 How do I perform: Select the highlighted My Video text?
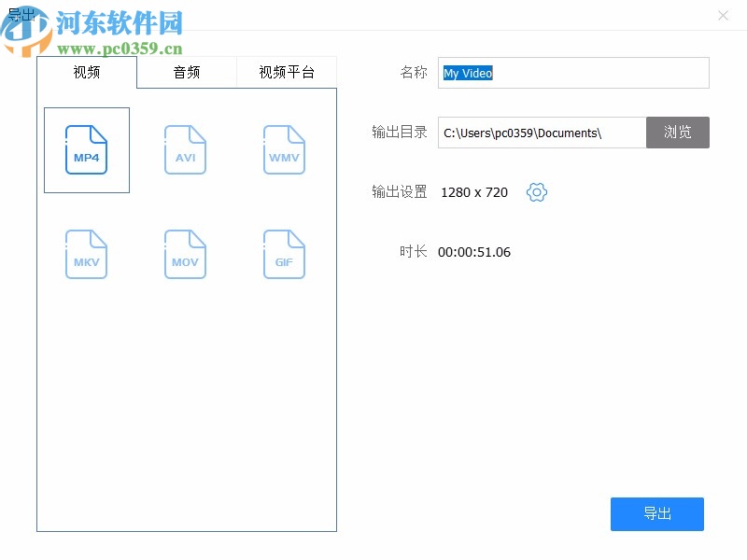coord(468,73)
